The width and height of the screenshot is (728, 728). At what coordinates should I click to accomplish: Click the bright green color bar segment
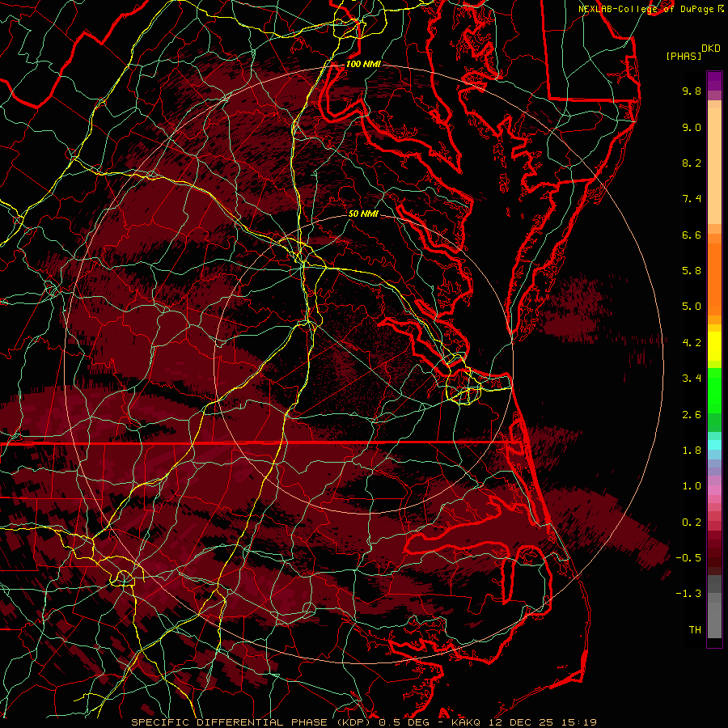coord(714,390)
